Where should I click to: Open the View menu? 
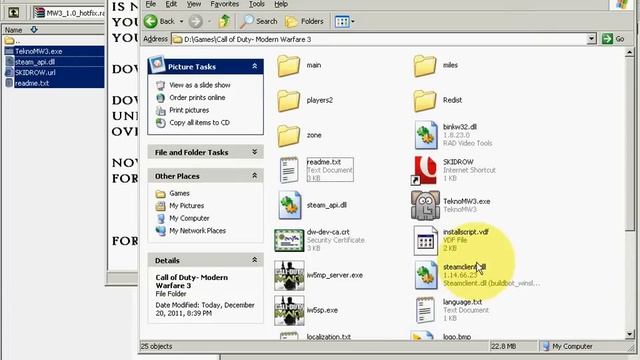194,4
